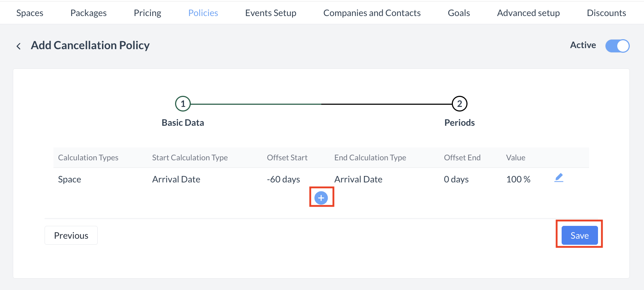Image resolution: width=644 pixels, height=290 pixels.
Task: Go back using the left chevron arrow
Action: pyautogui.click(x=19, y=46)
